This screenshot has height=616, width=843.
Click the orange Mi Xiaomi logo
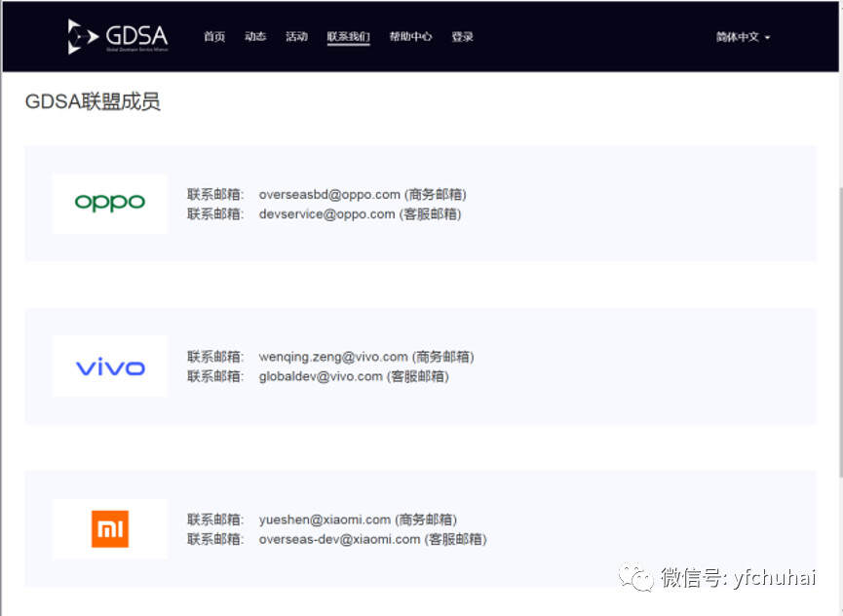(x=109, y=528)
